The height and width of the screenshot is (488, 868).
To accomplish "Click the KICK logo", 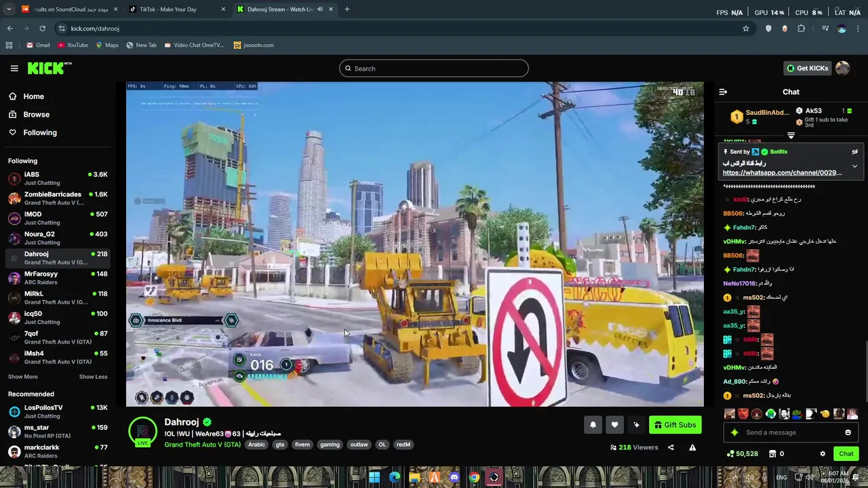I will point(49,68).
